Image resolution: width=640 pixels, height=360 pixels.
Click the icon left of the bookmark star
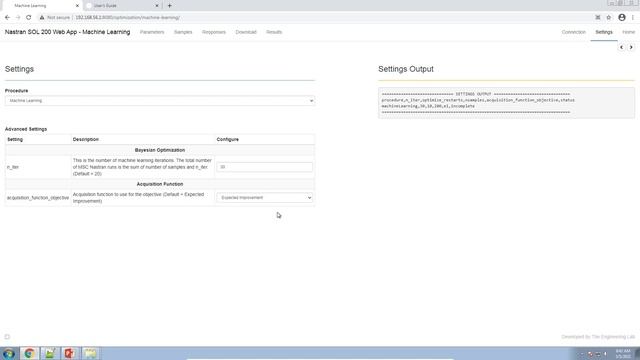[x=598, y=18]
